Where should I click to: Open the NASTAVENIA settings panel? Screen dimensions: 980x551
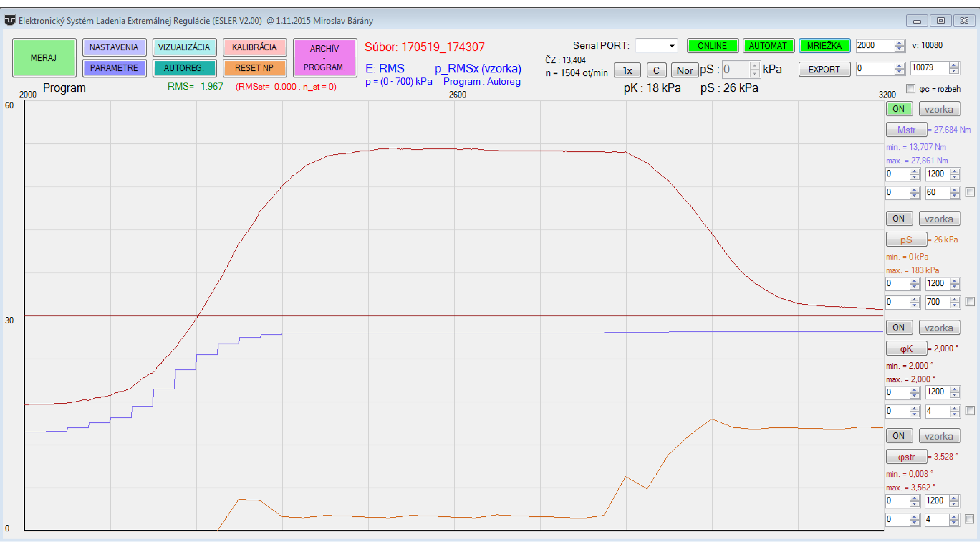(114, 47)
